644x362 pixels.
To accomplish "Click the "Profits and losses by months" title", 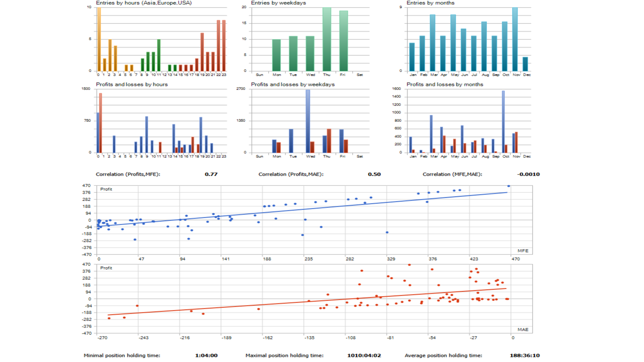I will [445, 84].
